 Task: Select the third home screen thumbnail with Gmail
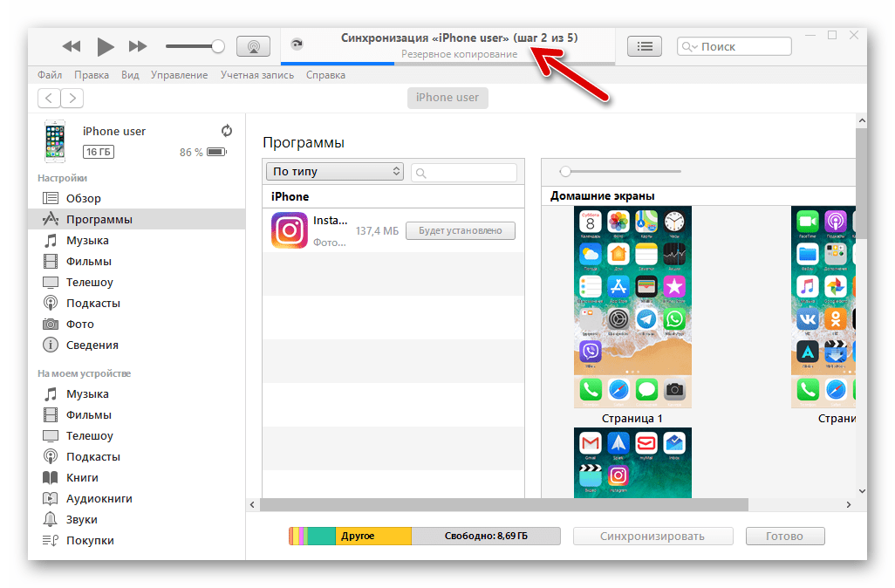click(632, 462)
